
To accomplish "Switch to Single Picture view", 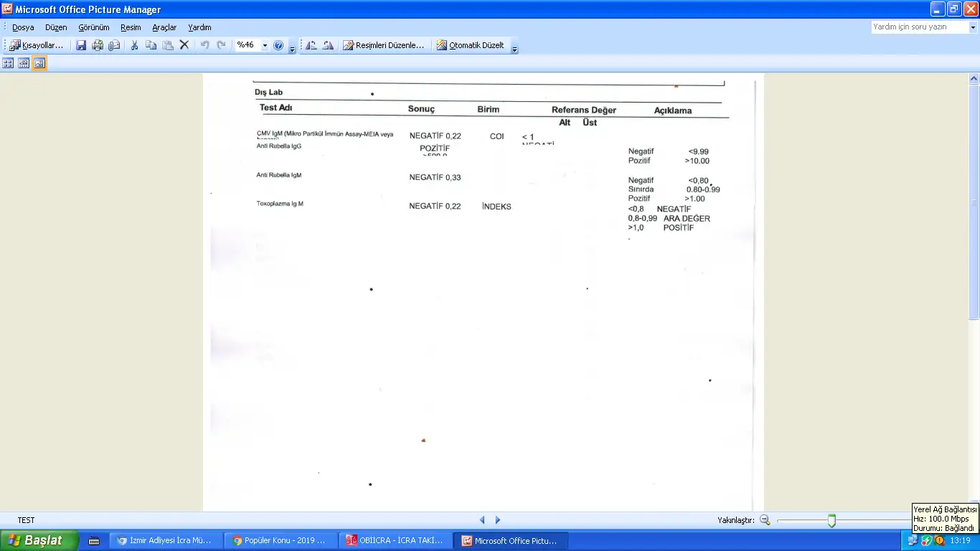I will [x=39, y=63].
